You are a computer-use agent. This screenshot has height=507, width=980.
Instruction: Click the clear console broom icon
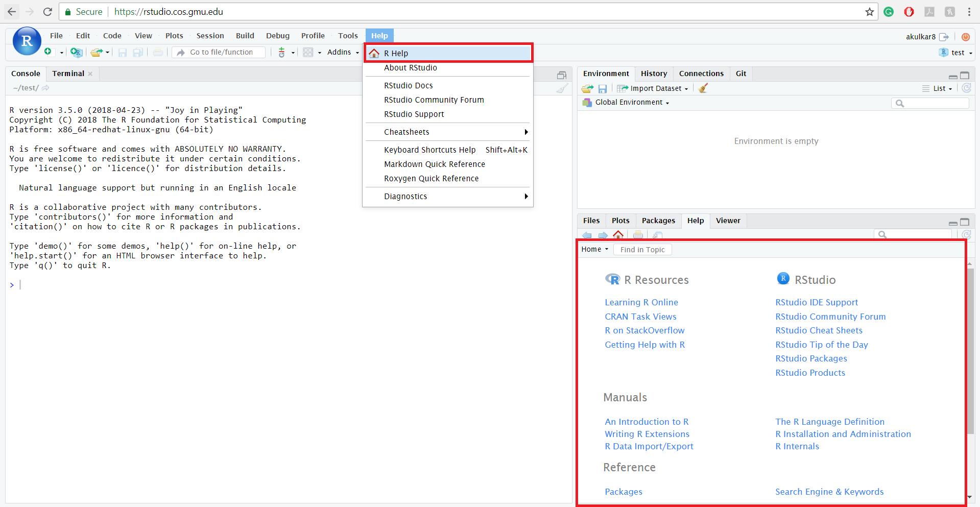pyautogui.click(x=562, y=88)
